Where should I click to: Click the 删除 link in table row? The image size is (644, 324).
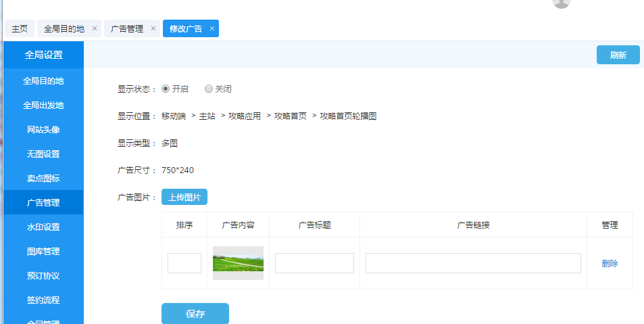pos(610,263)
